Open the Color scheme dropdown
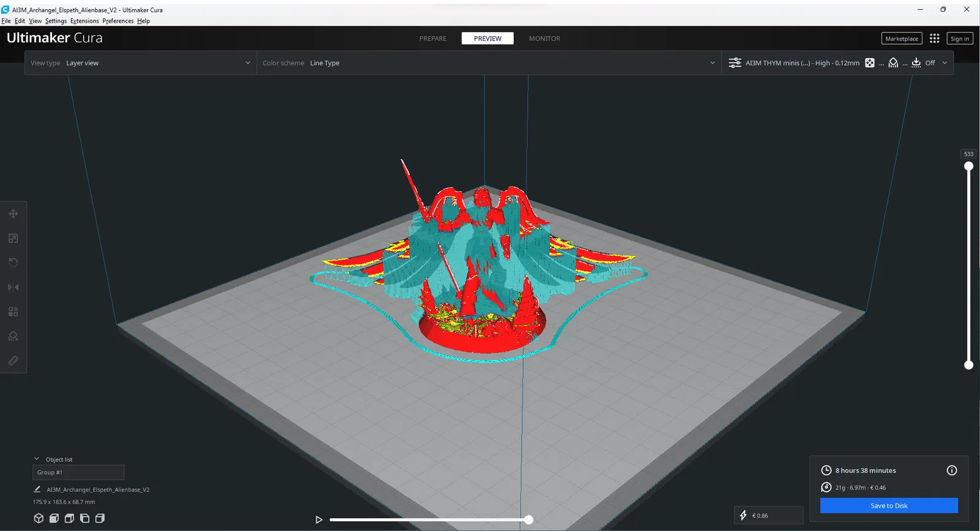This screenshot has height=531, width=980. click(x=489, y=62)
